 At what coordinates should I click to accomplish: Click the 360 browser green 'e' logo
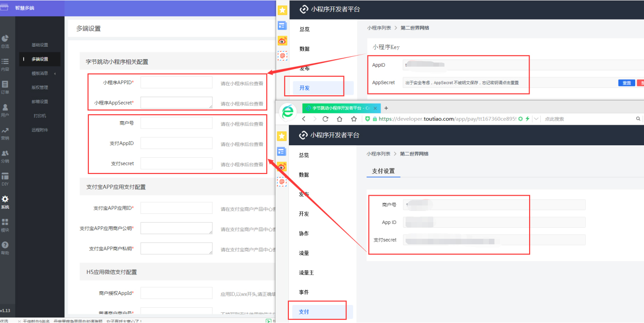[288, 112]
